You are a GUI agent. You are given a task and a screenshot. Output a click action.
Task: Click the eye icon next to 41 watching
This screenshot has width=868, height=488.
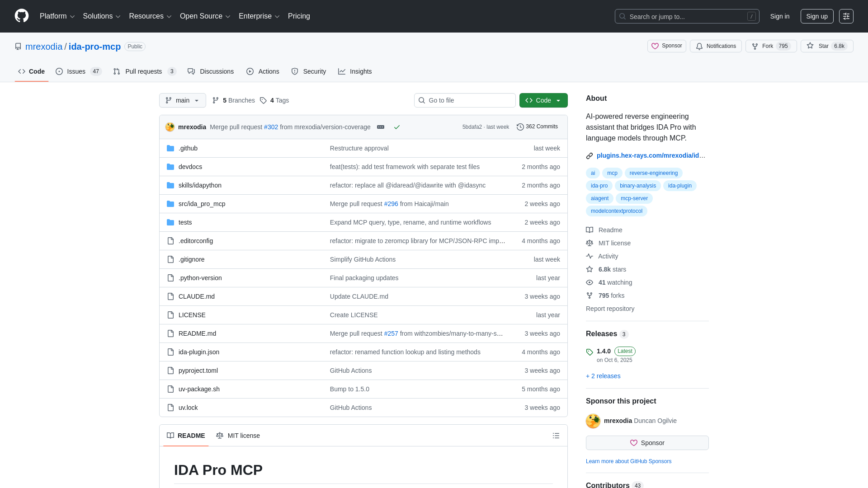point(590,282)
